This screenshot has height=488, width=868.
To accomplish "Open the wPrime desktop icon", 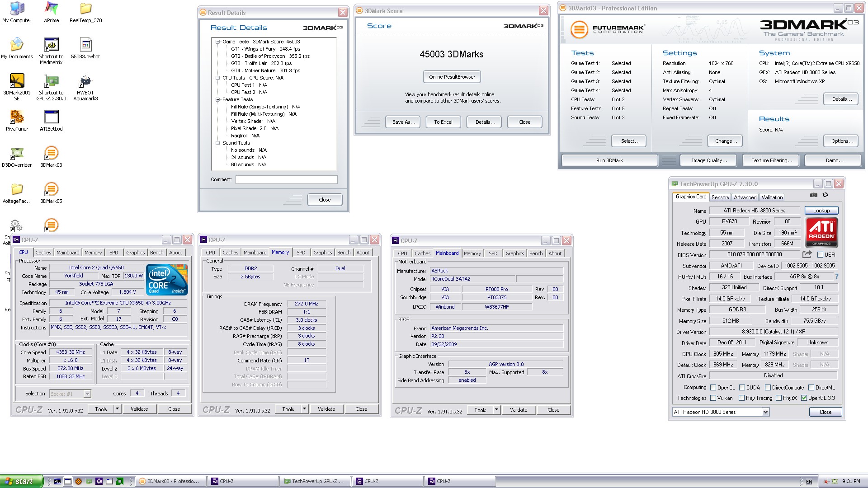I will tap(51, 12).
